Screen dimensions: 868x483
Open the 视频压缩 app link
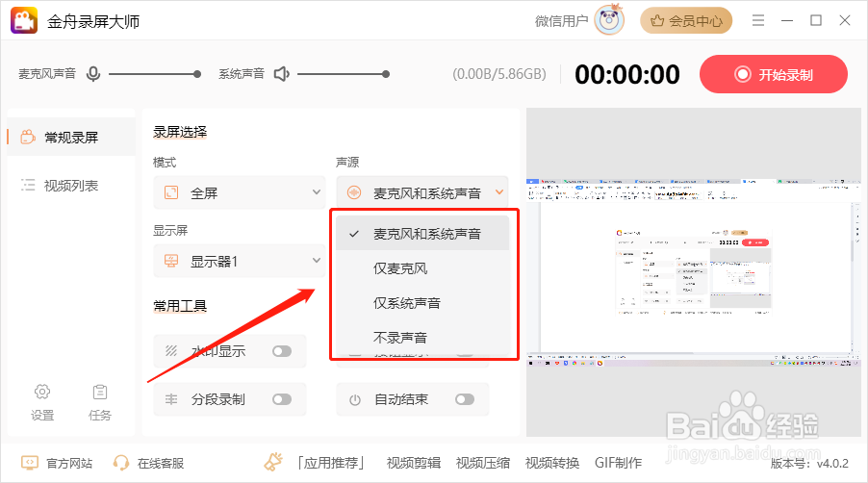pos(483,463)
